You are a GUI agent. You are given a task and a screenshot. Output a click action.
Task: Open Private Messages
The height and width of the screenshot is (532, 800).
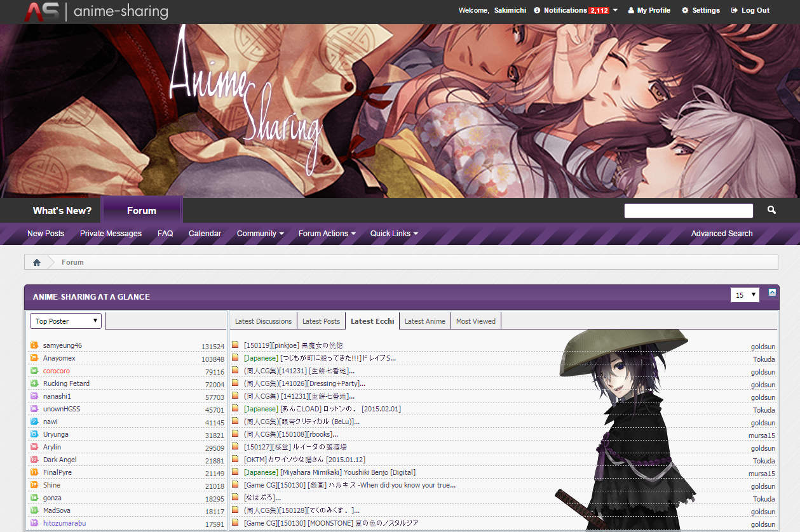(111, 234)
